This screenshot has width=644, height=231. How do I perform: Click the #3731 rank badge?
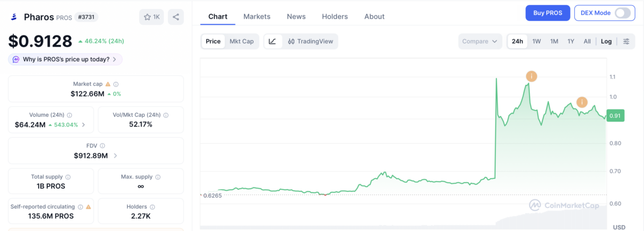[x=86, y=17]
